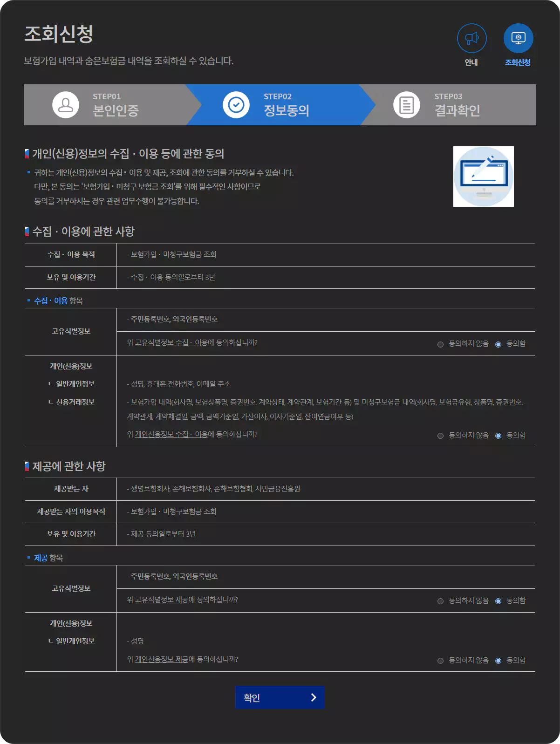Select 동의함 for 개인신용정보 수집·이용

click(498, 436)
